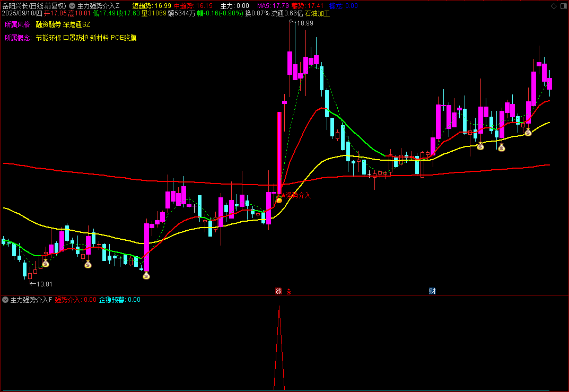This screenshot has height=392, width=569.
Task: Click the 短趋势: 16.99 value
Action: tap(152, 6)
